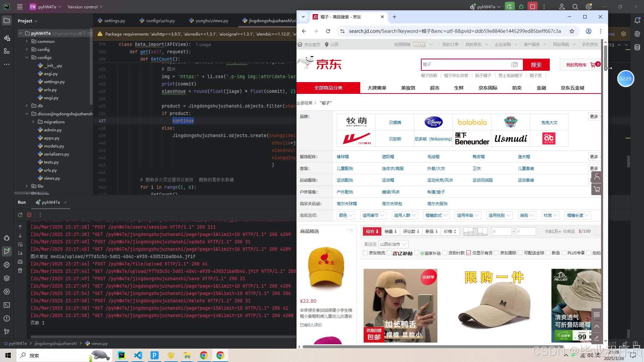Toggle soft-wrap icon in Run console
The image size is (644, 362).
(x=20, y=244)
